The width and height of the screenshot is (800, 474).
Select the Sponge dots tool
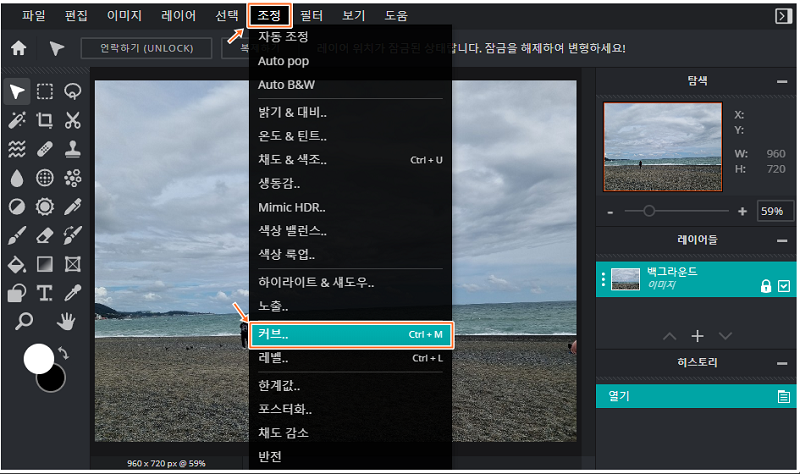point(73,178)
